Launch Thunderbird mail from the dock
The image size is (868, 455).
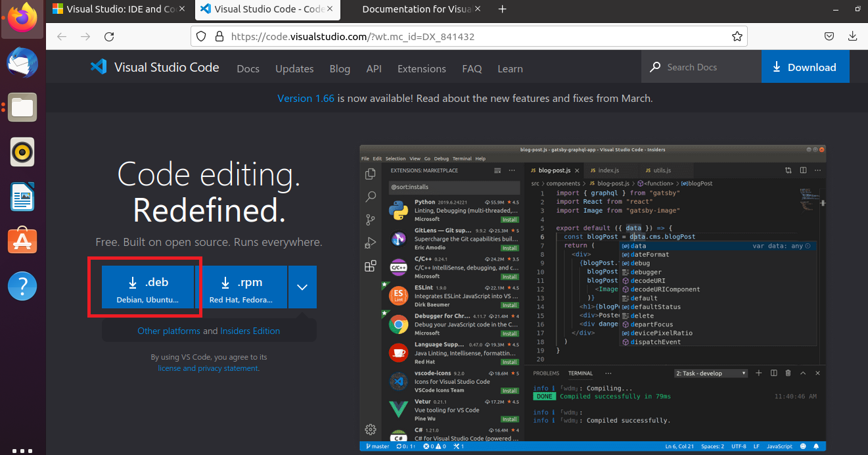[x=23, y=63]
